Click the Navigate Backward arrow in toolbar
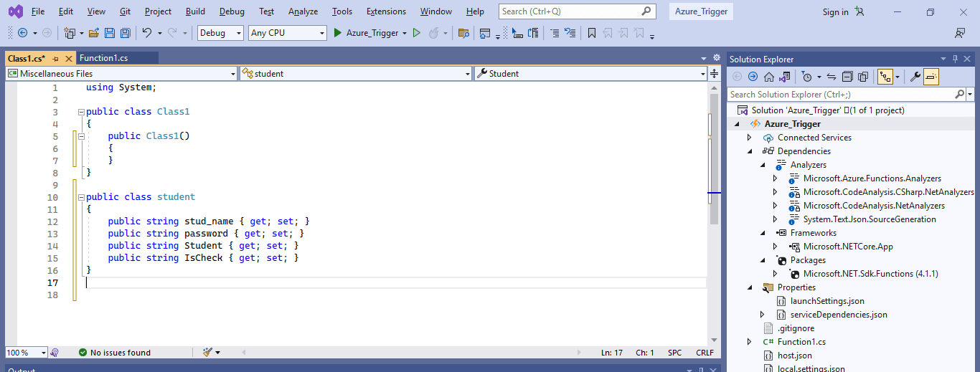 (x=22, y=33)
